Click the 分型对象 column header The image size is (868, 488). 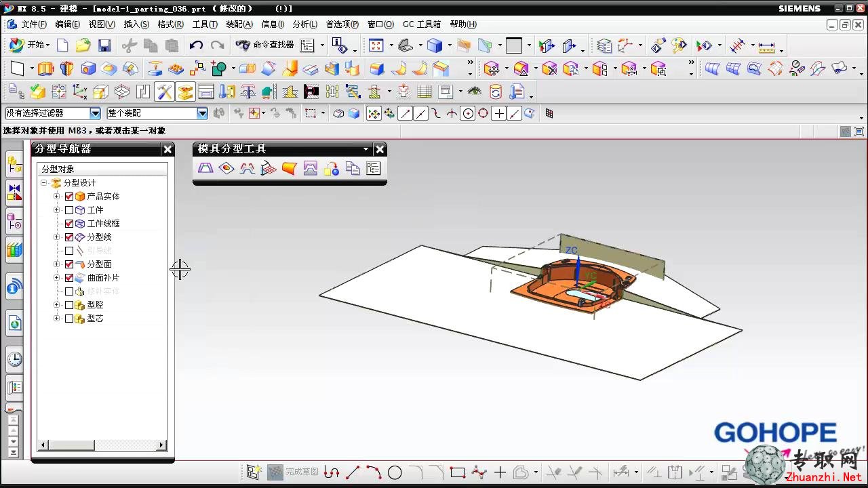(102, 169)
